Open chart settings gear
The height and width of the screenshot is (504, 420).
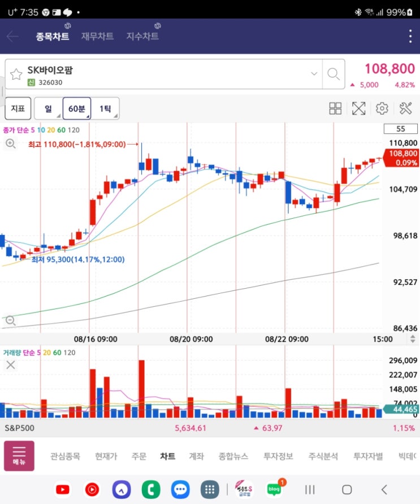coord(382,108)
